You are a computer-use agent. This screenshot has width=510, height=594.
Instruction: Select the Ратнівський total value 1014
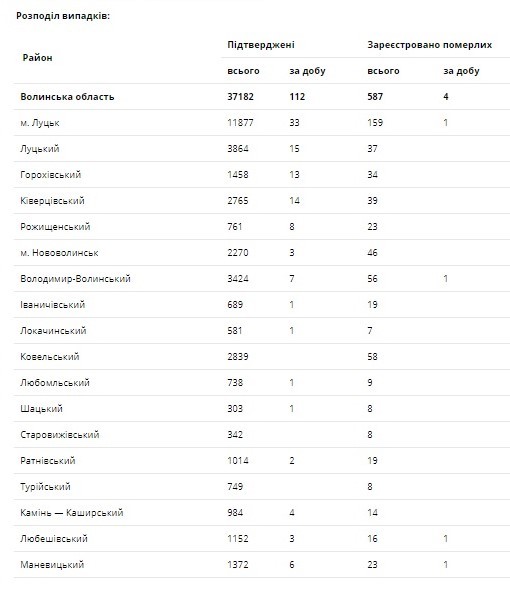point(238,461)
